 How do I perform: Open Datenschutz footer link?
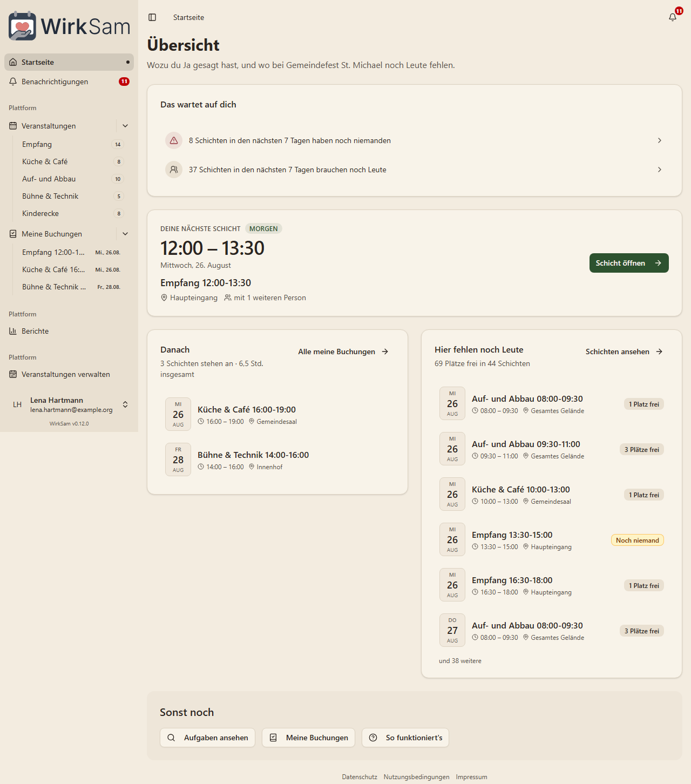pos(360,777)
